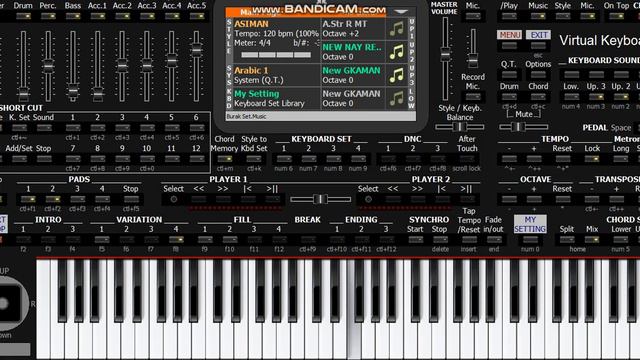Toggle the Up. 3 keyboard sound button
This screenshot has width=640, height=360.
point(596,97)
